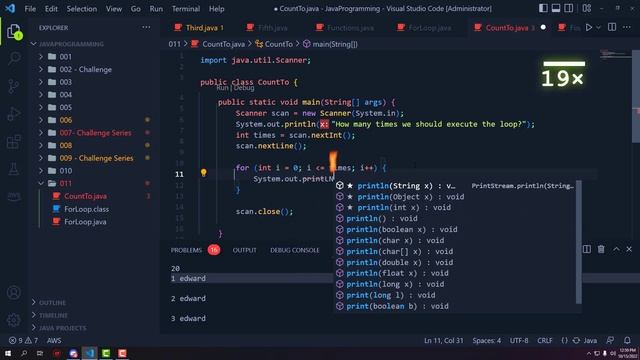
Task: Switch to ForLoop.java tab
Action: 424,27
